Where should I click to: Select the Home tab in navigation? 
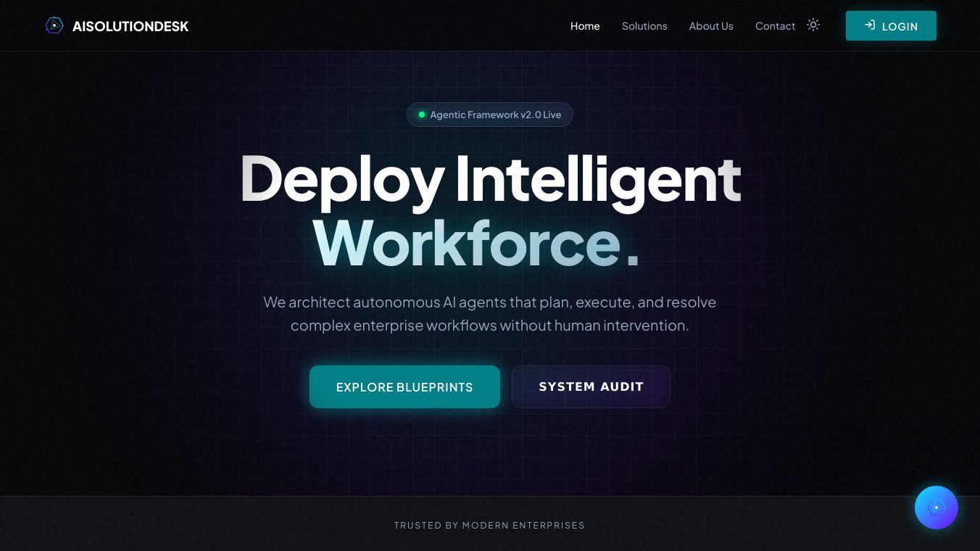[585, 26]
